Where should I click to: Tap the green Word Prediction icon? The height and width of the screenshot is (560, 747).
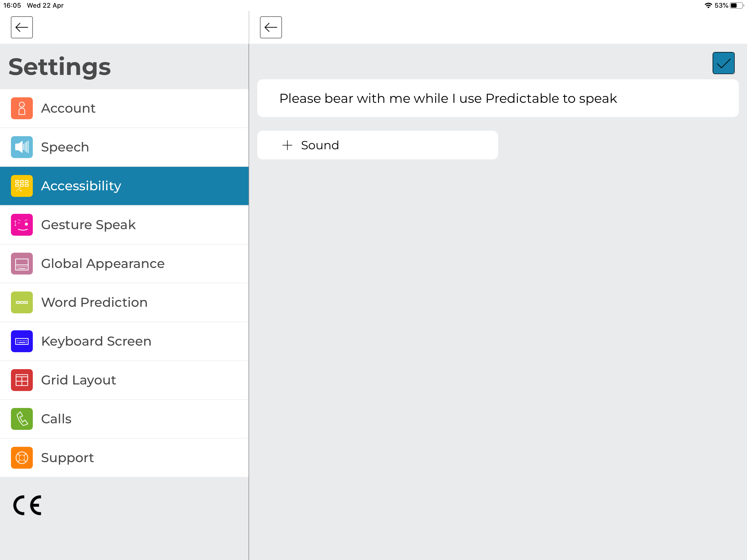(22, 303)
